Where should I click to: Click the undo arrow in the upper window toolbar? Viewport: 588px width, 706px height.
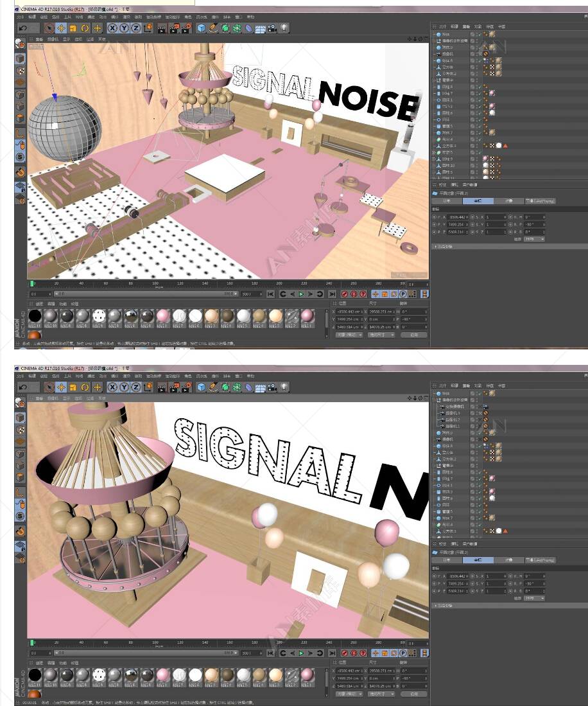23,28
